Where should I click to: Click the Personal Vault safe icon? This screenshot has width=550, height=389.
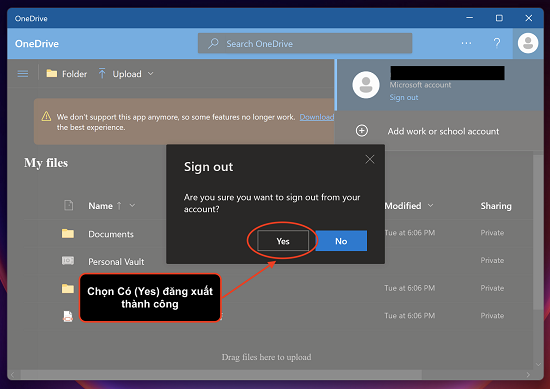coord(68,261)
